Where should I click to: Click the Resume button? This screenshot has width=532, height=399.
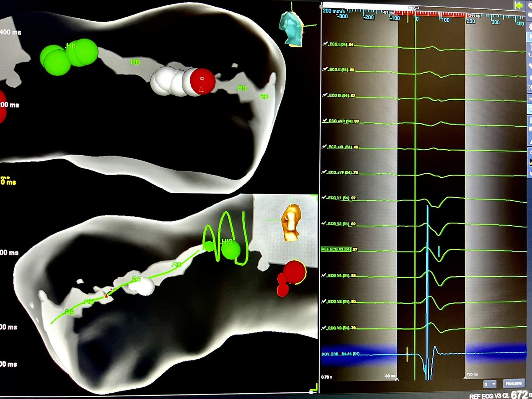point(513,384)
